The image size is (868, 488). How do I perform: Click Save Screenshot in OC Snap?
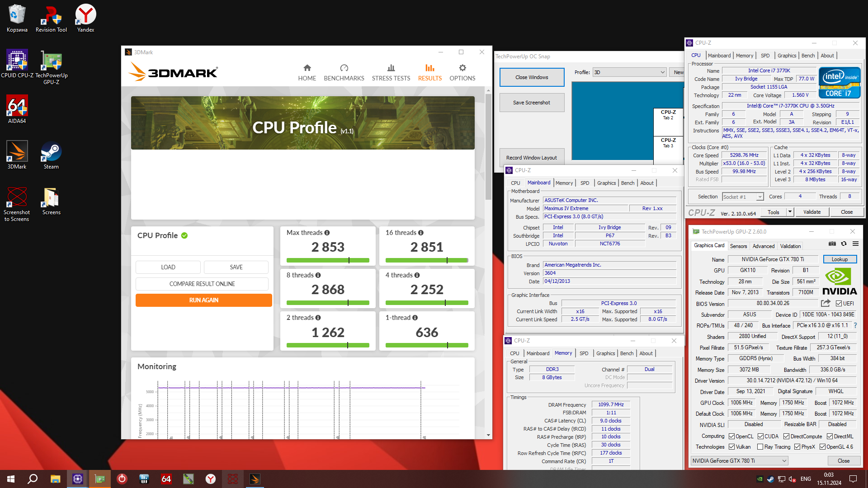click(x=532, y=103)
